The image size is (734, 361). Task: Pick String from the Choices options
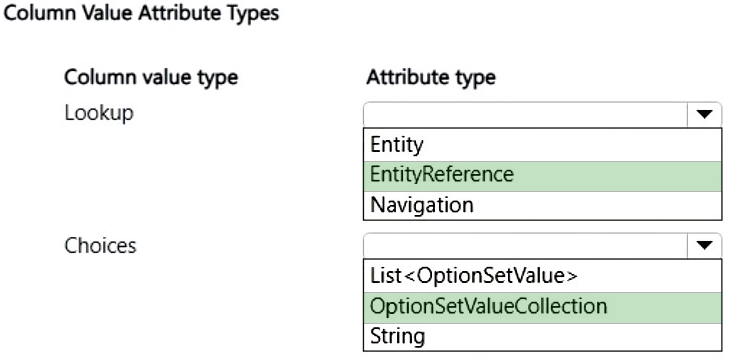coord(543,337)
